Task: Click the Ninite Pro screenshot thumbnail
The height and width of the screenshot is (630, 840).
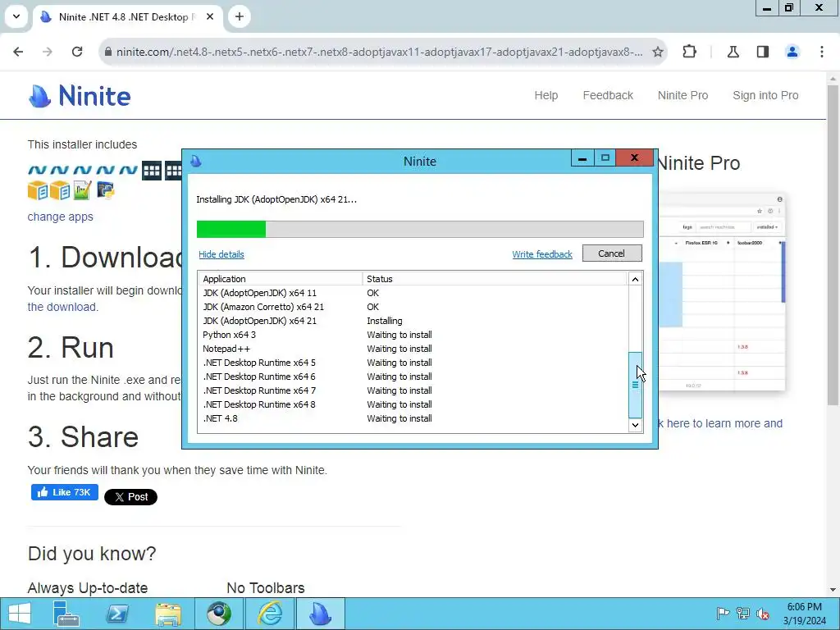Action: pos(722,292)
